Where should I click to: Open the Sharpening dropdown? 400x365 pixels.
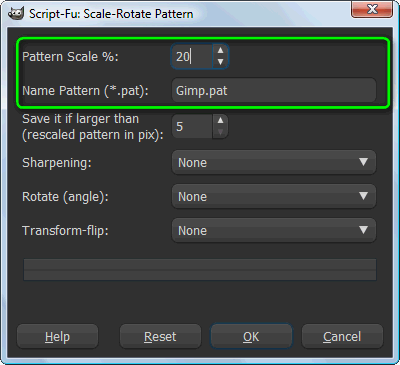pos(274,162)
